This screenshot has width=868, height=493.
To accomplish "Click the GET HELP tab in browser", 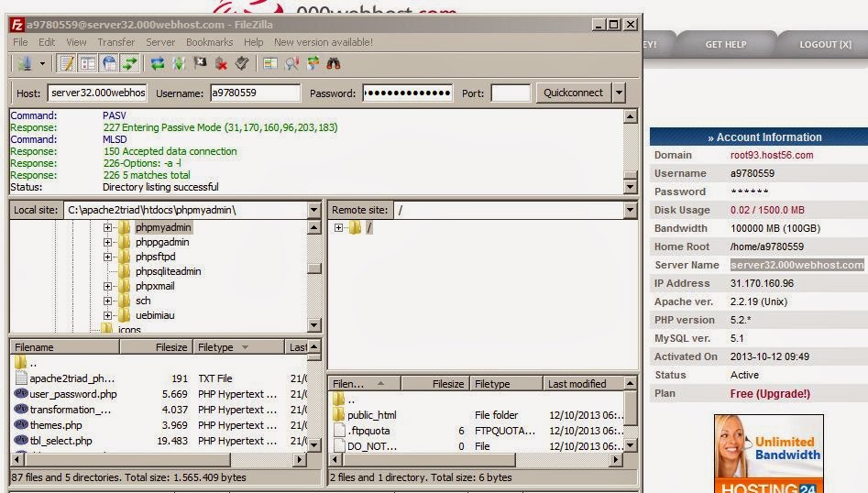I will (725, 44).
